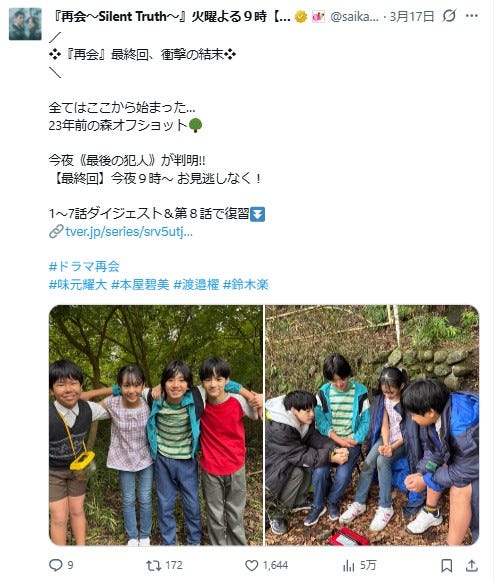Open the three-dot more options menu

pyautogui.click(x=471, y=16)
